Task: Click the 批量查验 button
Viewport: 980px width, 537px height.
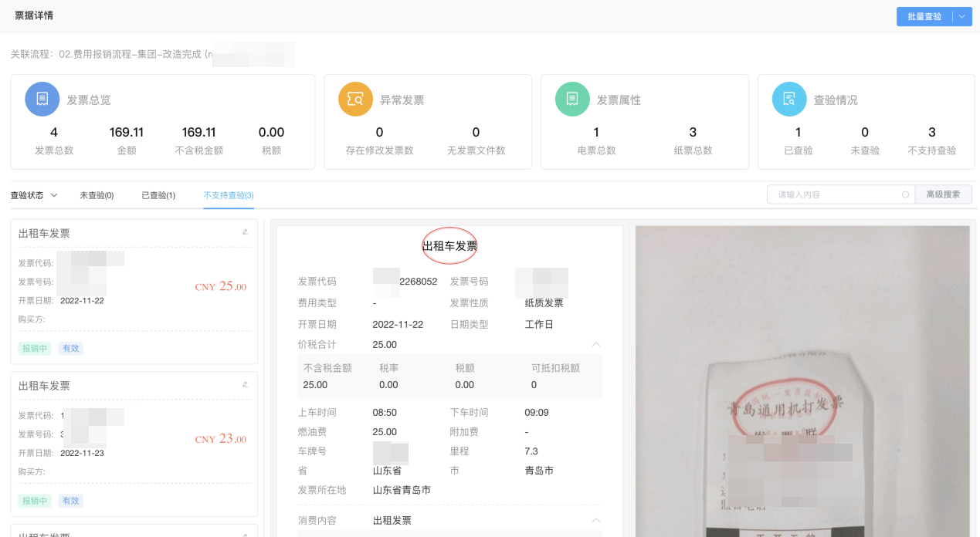Action: (924, 16)
